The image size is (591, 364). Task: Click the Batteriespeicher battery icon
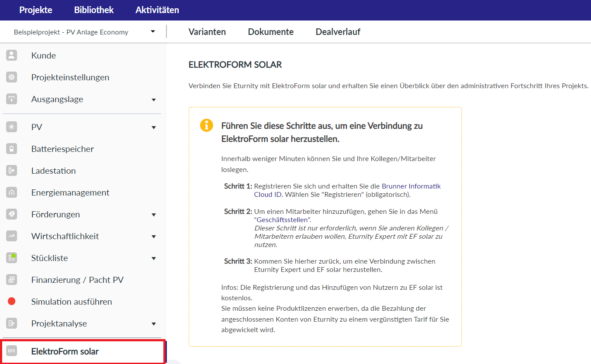point(11,149)
